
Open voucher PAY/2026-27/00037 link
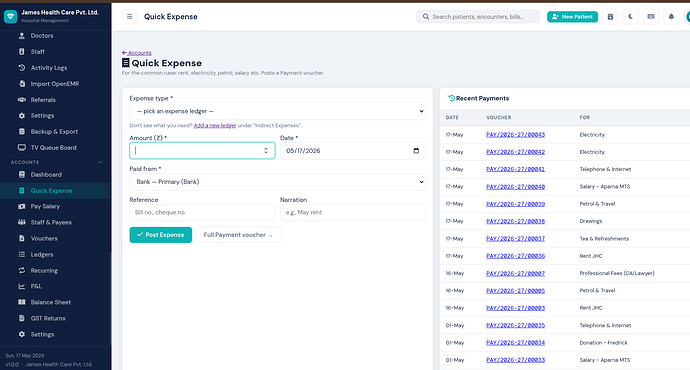pos(515,238)
